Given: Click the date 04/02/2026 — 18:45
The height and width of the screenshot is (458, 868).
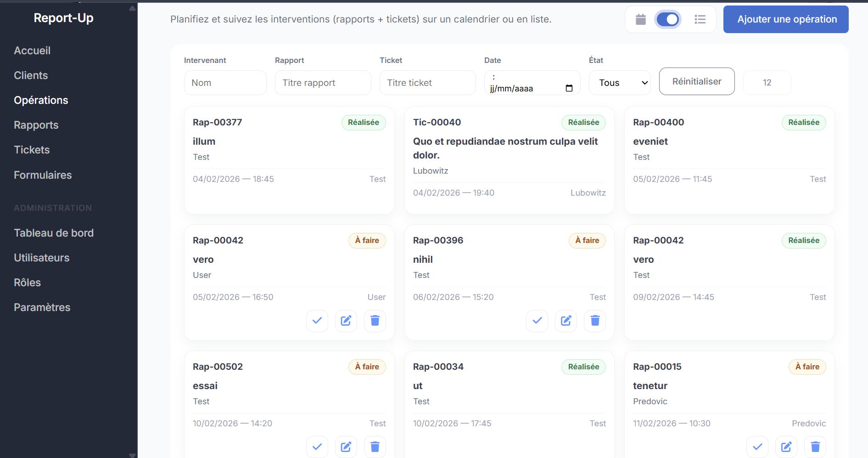Looking at the screenshot, I should coord(233,179).
